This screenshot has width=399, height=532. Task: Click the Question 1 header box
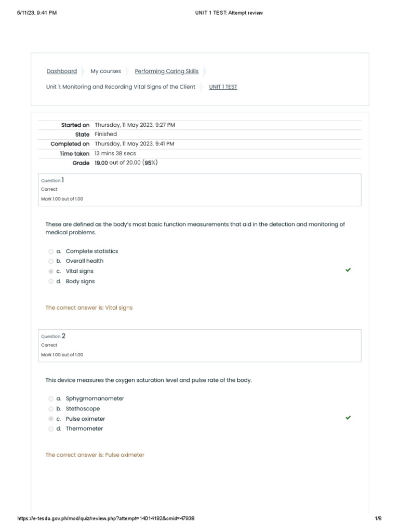pyautogui.click(x=200, y=189)
